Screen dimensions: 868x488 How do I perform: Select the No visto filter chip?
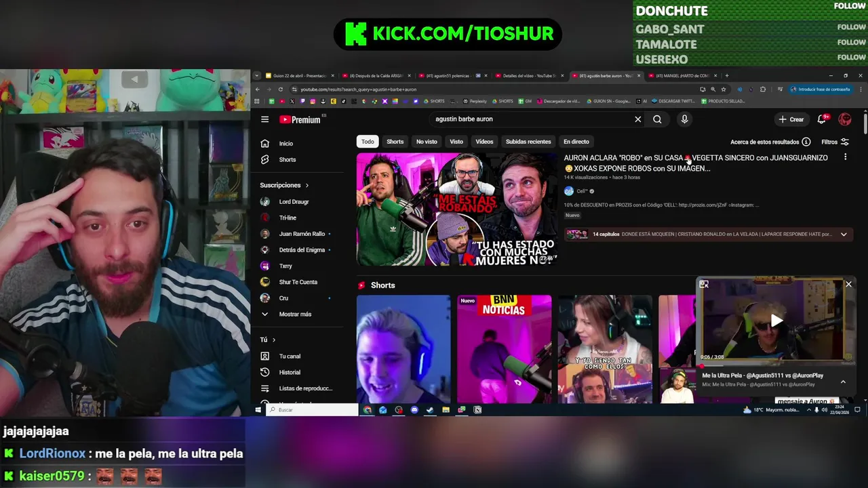tap(427, 142)
